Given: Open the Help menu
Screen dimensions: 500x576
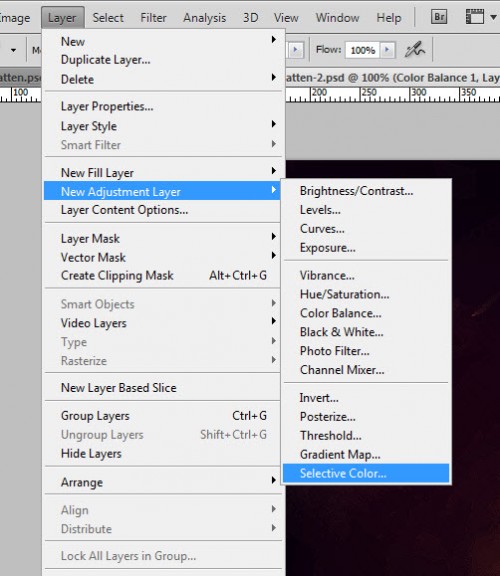Looking at the screenshot, I should 389,18.
